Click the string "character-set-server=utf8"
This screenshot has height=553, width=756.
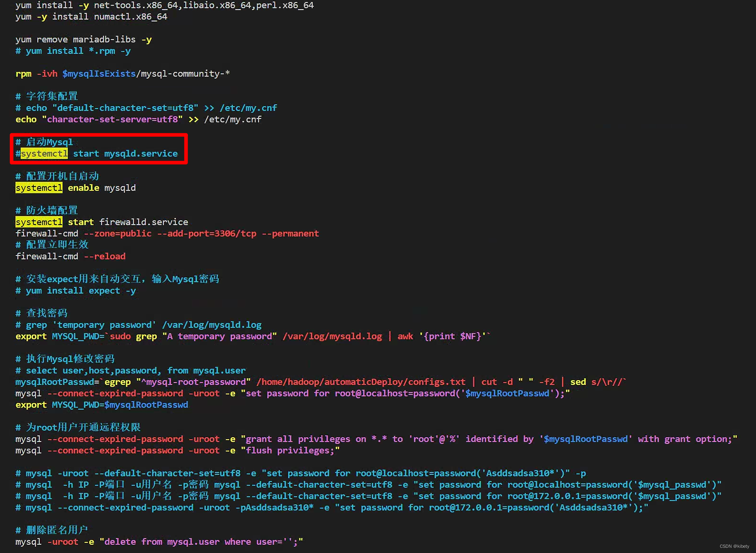(112, 119)
